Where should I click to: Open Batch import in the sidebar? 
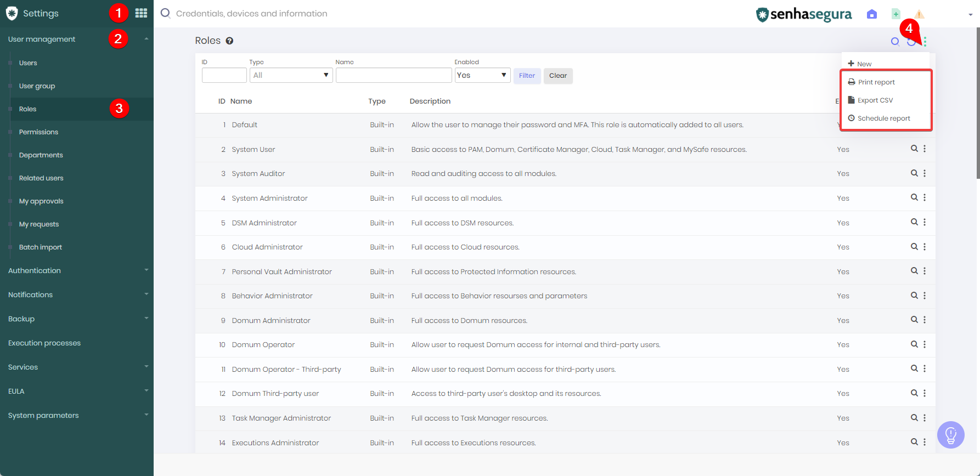click(40, 247)
